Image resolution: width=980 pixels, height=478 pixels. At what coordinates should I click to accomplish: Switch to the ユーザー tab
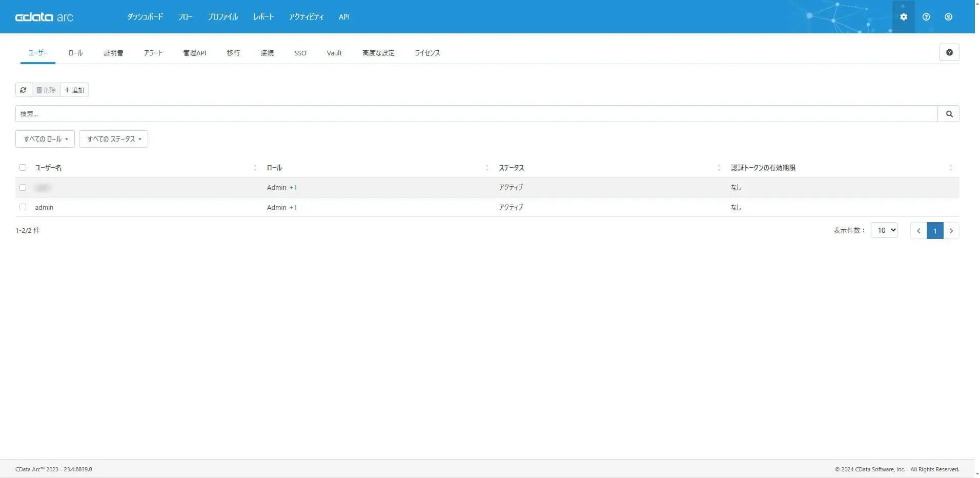38,53
